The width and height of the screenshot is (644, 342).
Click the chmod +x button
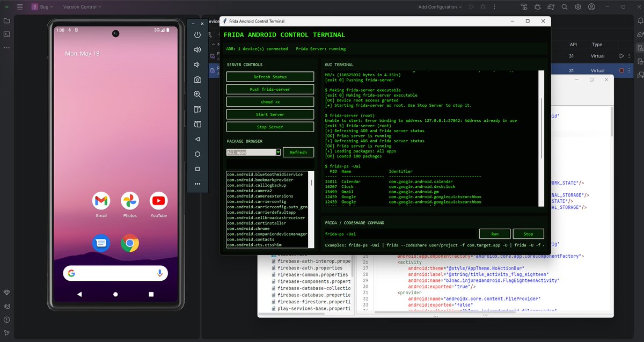coord(270,101)
